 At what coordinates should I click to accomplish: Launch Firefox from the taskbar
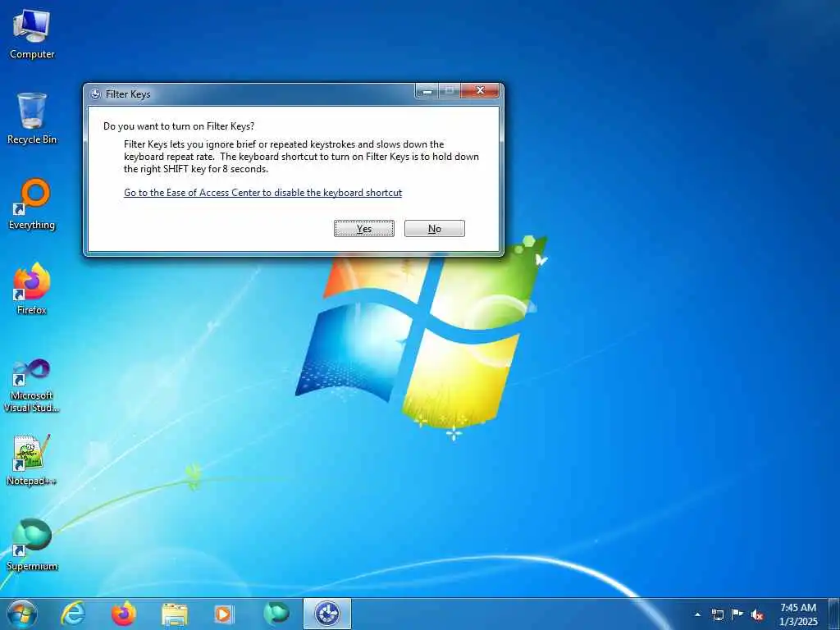tap(123, 614)
